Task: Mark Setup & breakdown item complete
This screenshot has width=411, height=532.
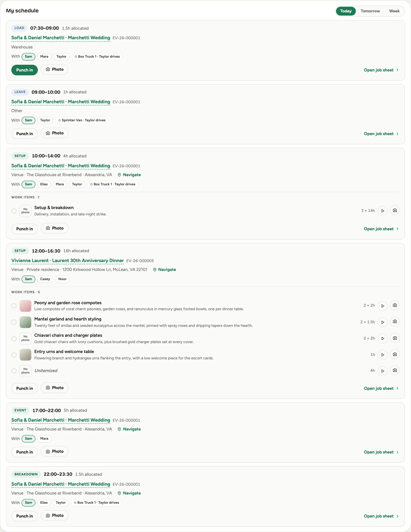Action: point(14,211)
